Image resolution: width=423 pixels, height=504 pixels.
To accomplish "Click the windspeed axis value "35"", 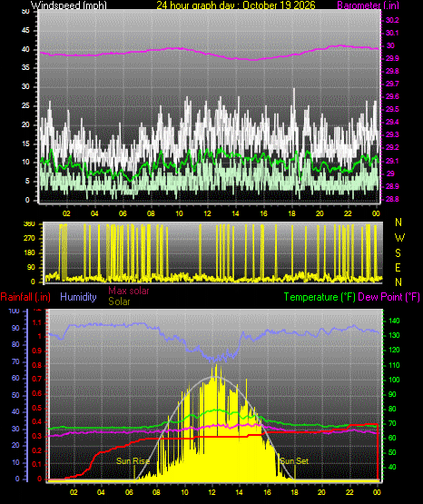I will click(x=25, y=67).
